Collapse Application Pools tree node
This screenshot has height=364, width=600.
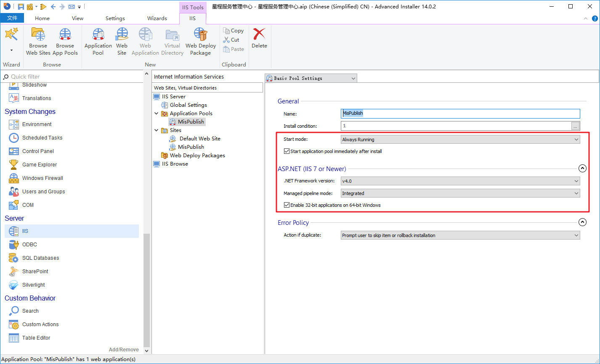click(x=157, y=113)
